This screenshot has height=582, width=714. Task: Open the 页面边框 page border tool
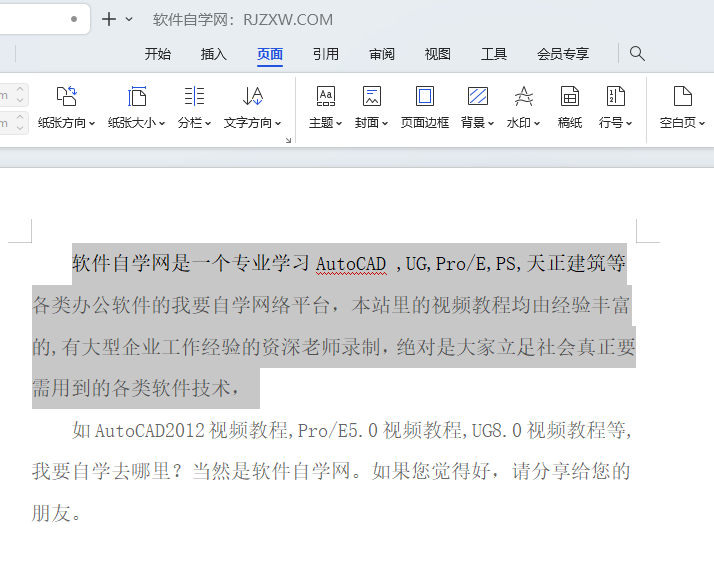(425, 107)
